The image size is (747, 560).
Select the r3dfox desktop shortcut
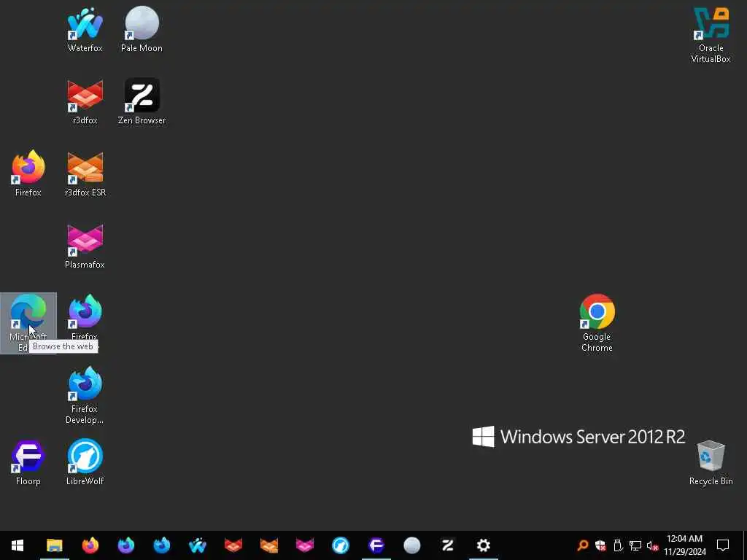[x=85, y=102]
